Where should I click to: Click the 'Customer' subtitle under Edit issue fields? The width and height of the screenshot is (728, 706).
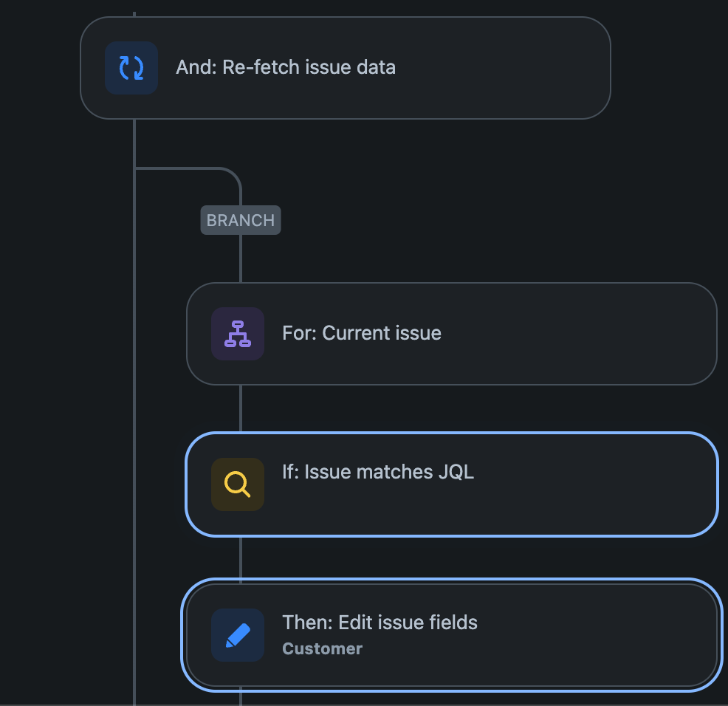[x=323, y=649]
